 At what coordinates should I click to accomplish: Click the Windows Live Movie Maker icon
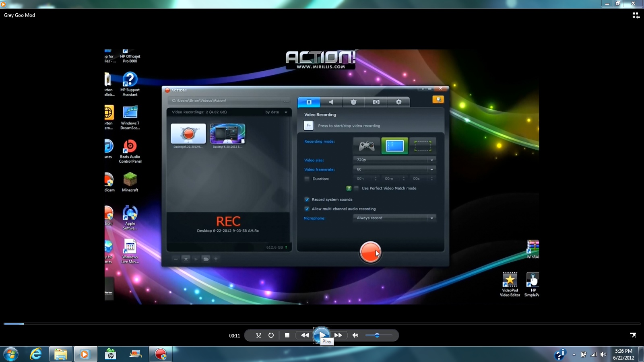pyautogui.click(x=130, y=251)
